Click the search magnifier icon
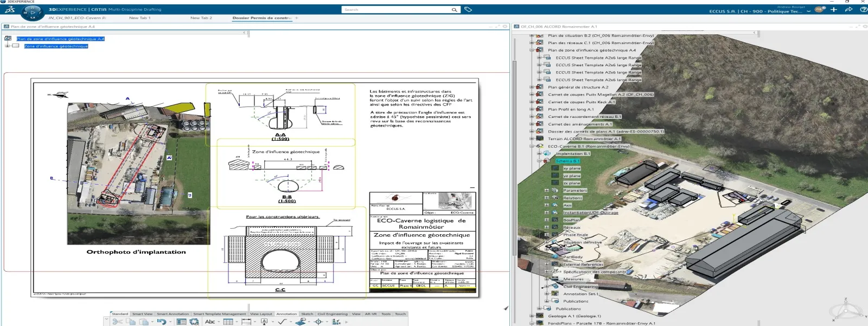 coord(454,10)
